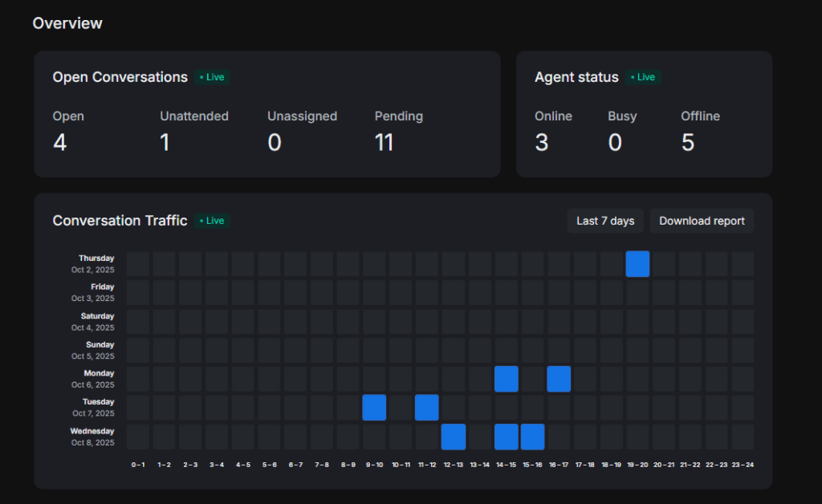
Task: Click the Live badge beside Conversation Traffic
Action: point(213,221)
